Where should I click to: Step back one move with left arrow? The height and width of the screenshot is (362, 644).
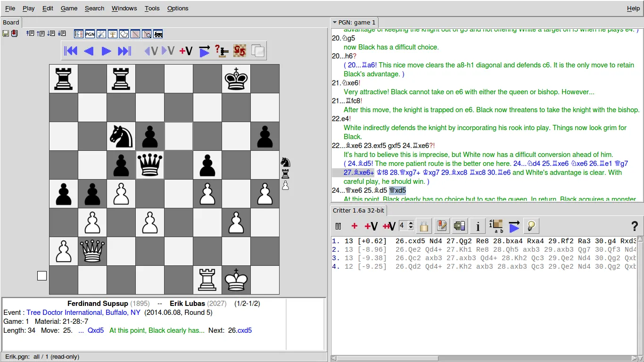click(89, 51)
